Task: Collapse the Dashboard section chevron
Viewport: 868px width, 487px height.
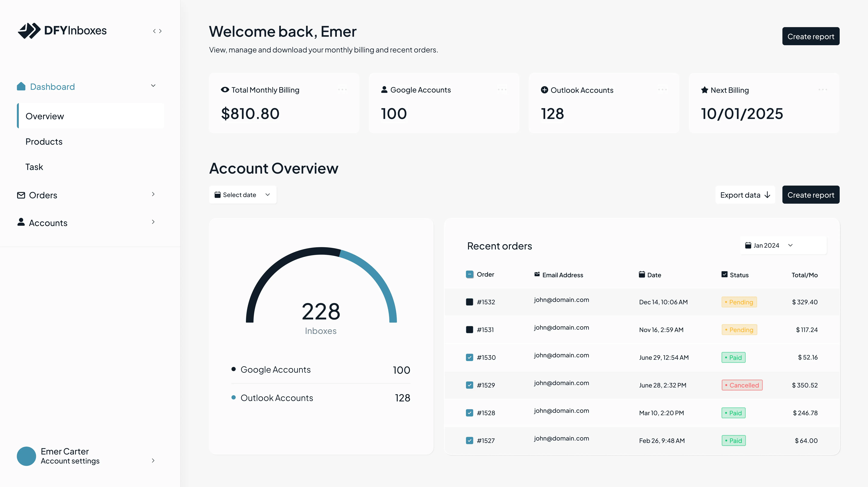Action: tap(153, 86)
